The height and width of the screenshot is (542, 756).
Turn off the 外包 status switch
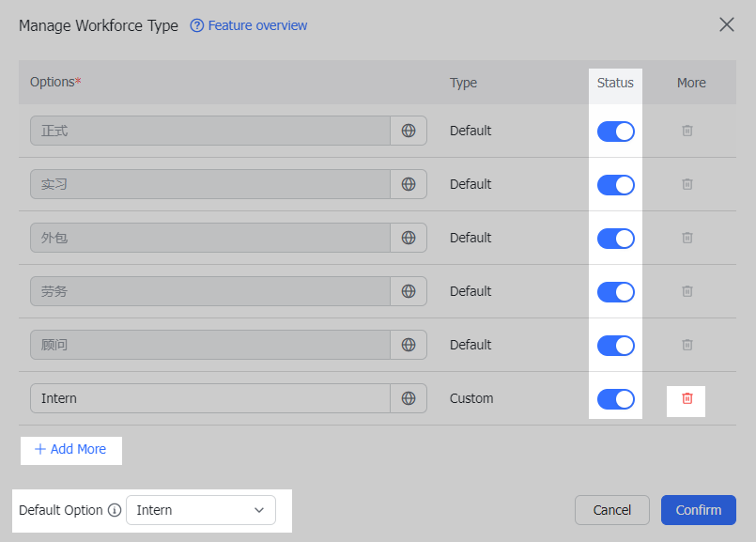(615, 239)
